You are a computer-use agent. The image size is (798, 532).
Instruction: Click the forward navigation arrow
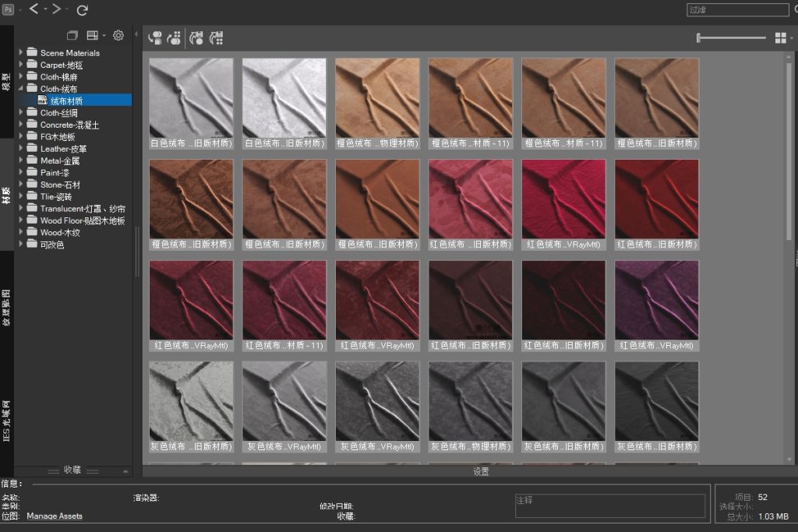[56, 9]
